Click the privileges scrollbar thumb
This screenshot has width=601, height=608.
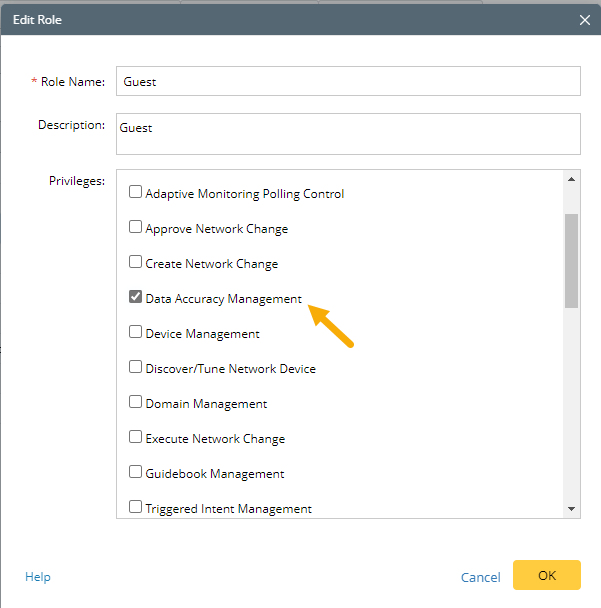[571, 260]
